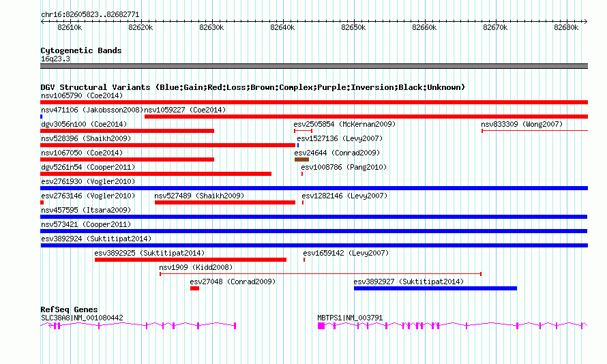Select the 16q23.3 band label
Screen dimensions: 607x364
pos(56,59)
